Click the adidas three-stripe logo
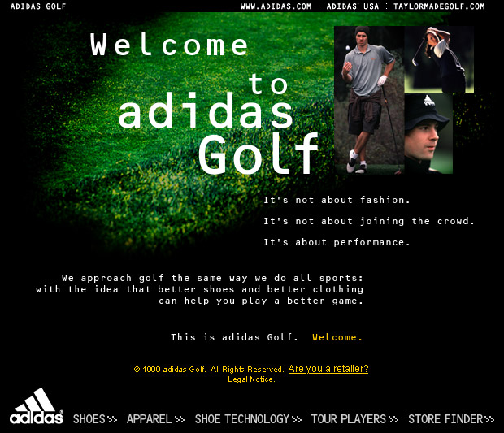 point(37,406)
